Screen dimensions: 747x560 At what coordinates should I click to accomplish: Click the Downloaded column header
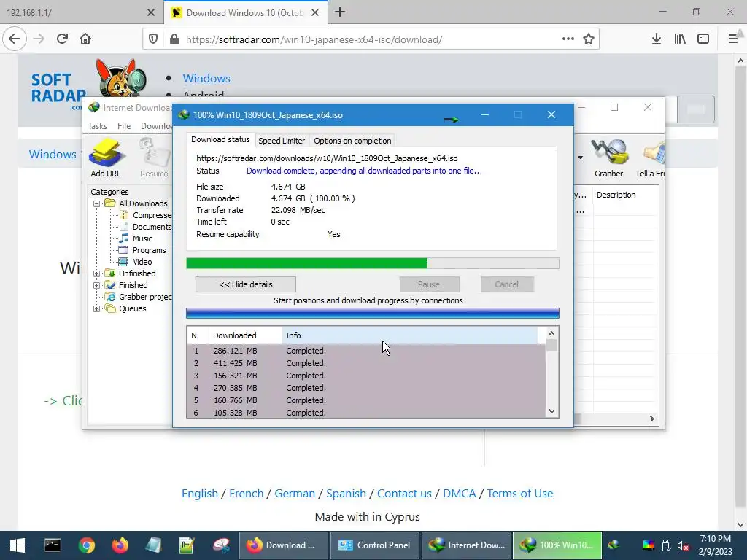[x=245, y=335]
